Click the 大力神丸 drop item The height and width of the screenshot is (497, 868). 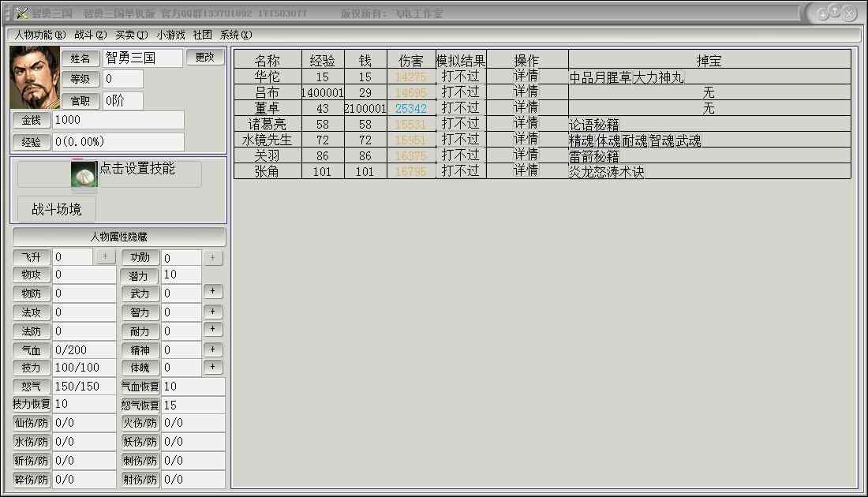[659, 77]
